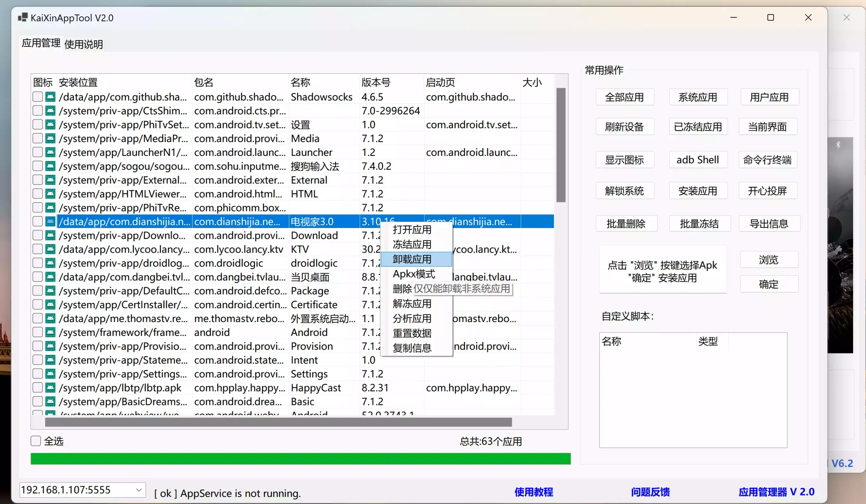Viewport: 866px width, 504px height.
Task: Check the 全选 select-all checkbox
Action: pyautogui.click(x=36, y=441)
